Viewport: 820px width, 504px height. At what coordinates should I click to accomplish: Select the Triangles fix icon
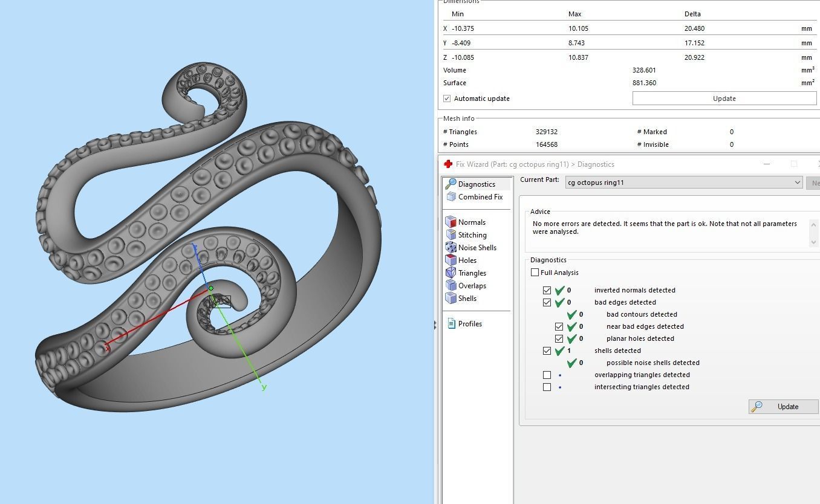point(451,273)
